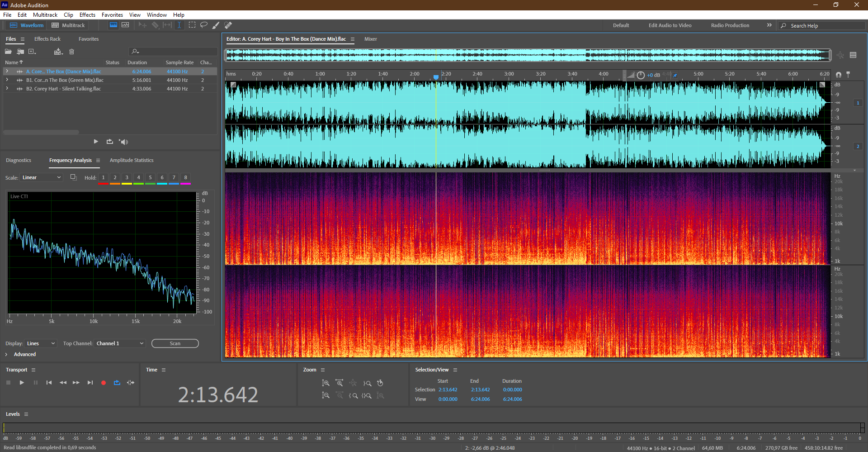Click Files panel Play preview icon
This screenshot has width=868, height=452.
(96, 142)
